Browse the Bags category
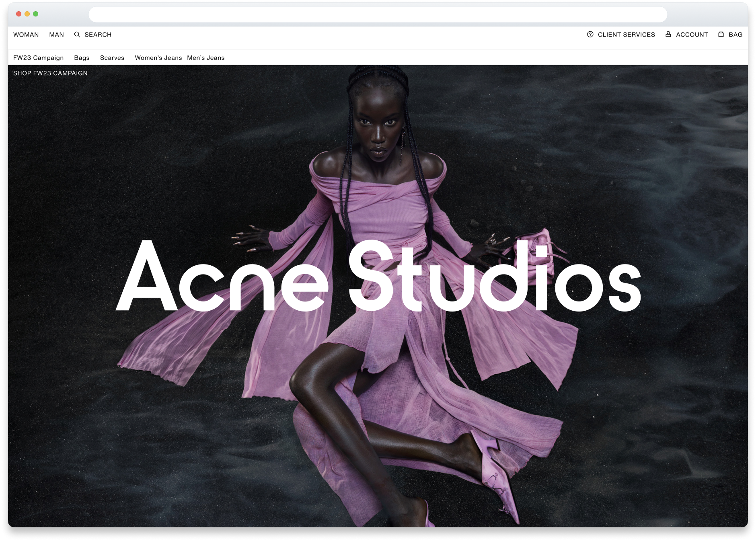The height and width of the screenshot is (541, 756). pos(82,58)
